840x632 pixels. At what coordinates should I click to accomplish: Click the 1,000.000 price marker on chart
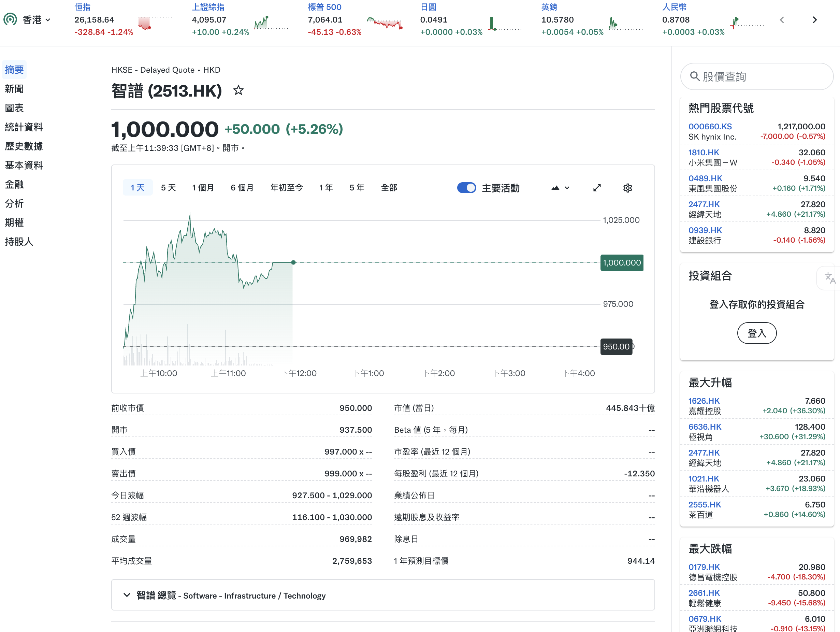pyautogui.click(x=621, y=262)
